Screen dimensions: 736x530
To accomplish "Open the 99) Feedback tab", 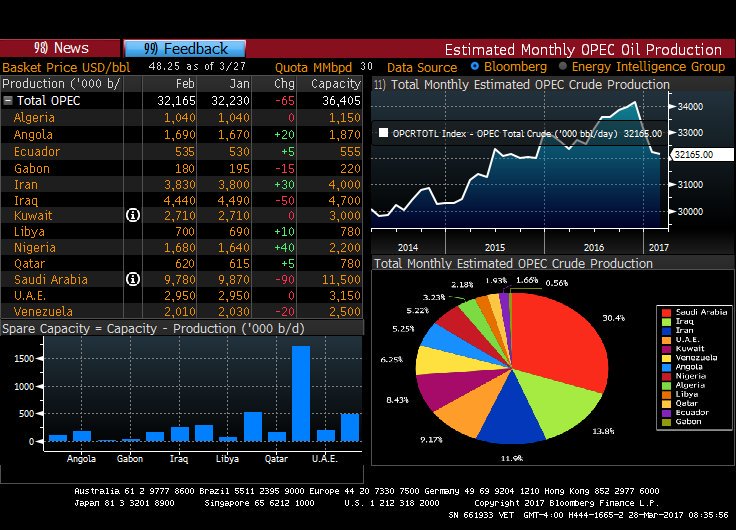I will (185, 48).
